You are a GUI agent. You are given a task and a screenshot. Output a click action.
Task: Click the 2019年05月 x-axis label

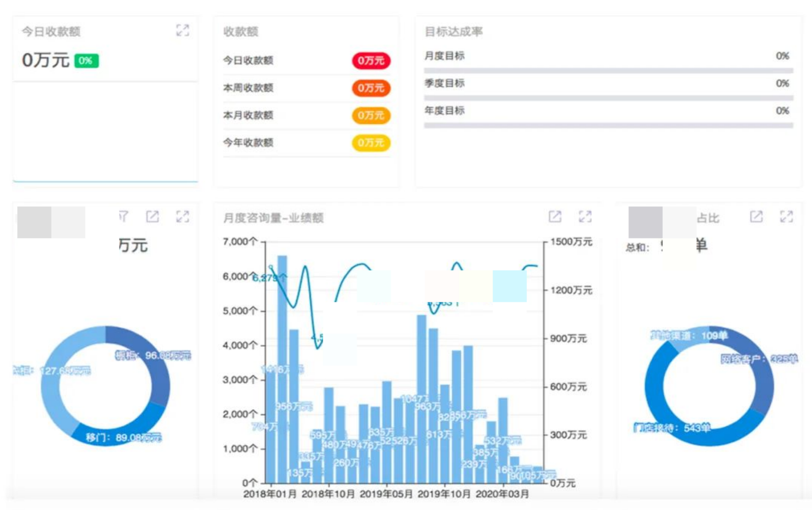point(386,494)
